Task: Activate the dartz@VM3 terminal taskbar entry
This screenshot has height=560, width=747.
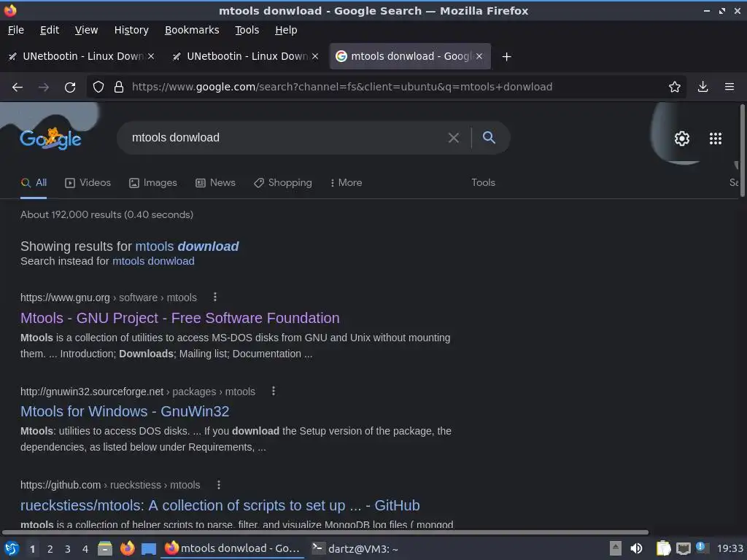Action: tap(355, 548)
